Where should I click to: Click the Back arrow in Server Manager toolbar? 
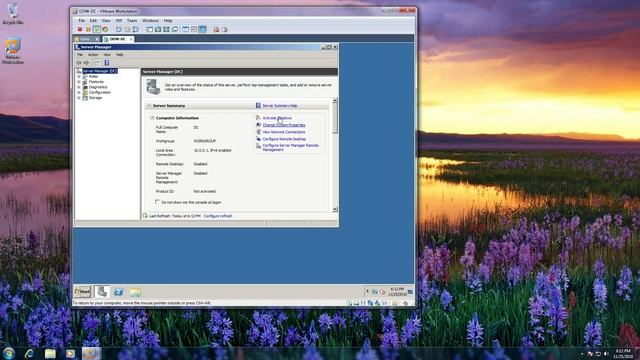(79, 63)
